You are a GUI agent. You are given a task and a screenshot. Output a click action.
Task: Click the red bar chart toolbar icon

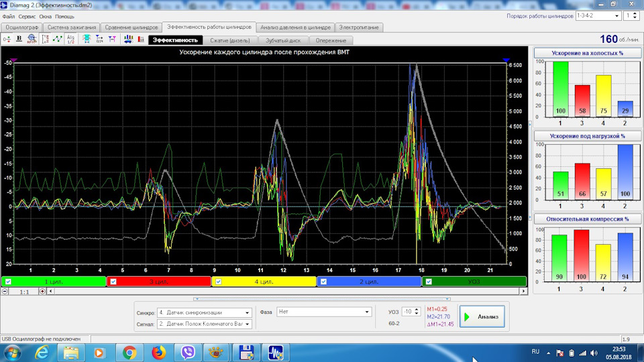[x=142, y=40]
